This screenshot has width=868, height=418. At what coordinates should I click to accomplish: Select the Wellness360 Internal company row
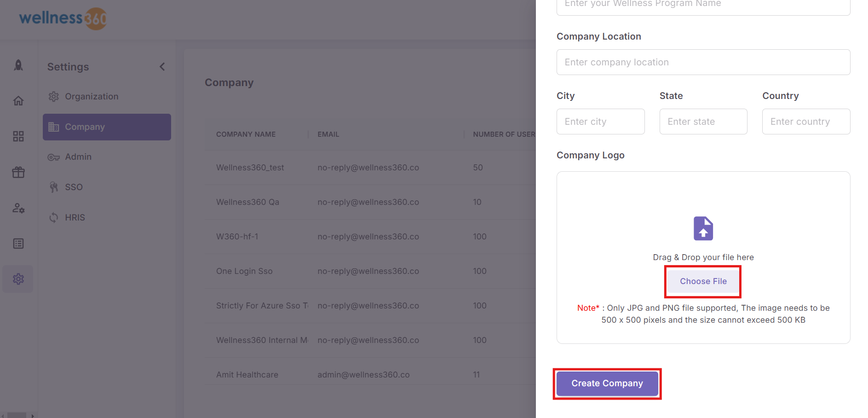370,340
